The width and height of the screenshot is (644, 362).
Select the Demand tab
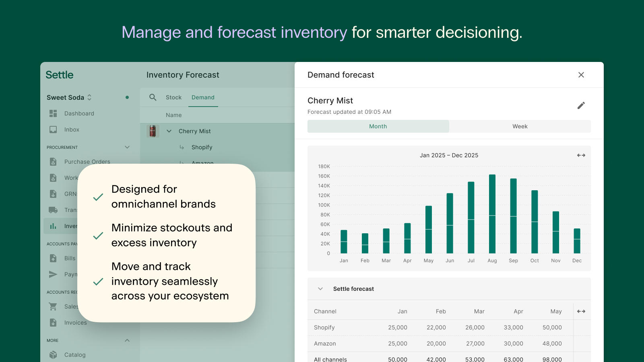click(203, 97)
